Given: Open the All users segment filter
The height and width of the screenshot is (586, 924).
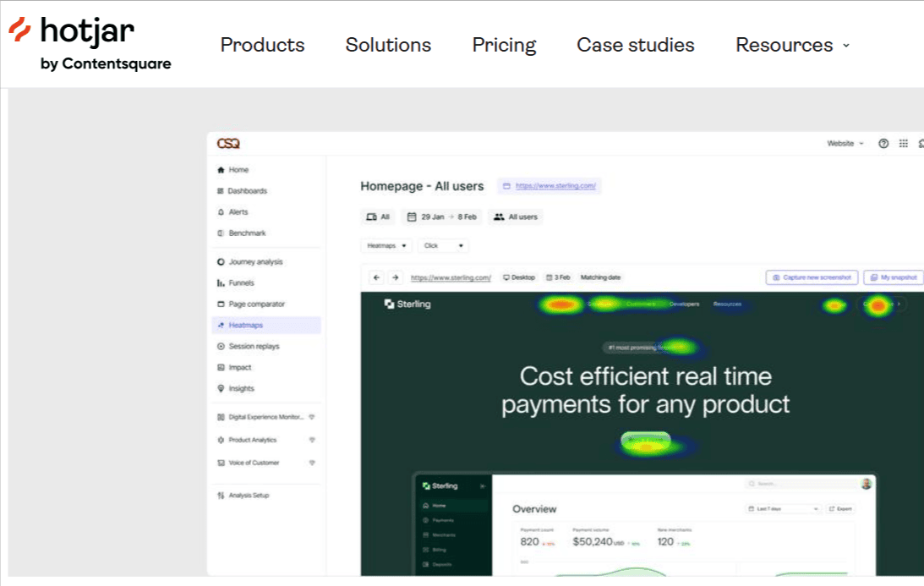Looking at the screenshot, I should click(516, 217).
